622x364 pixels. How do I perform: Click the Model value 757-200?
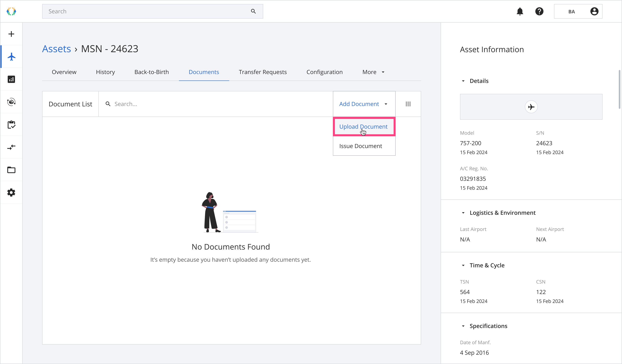471,143
